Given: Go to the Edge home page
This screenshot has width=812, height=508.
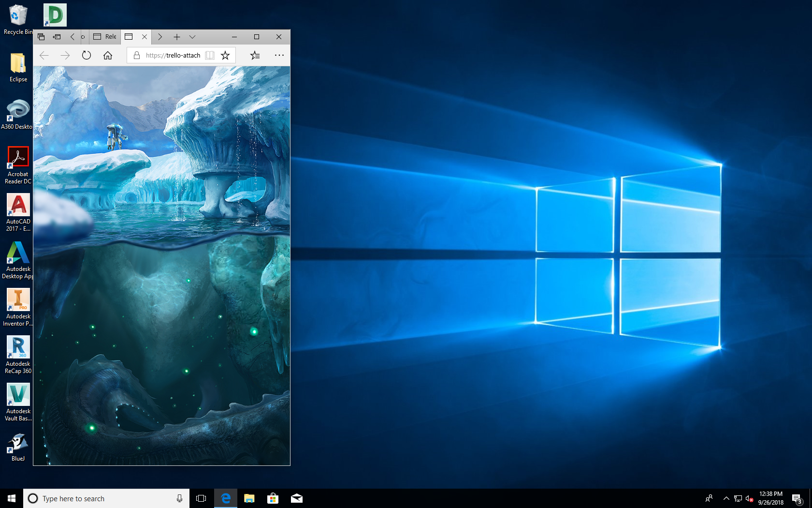Looking at the screenshot, I should [x=108, y=56].
